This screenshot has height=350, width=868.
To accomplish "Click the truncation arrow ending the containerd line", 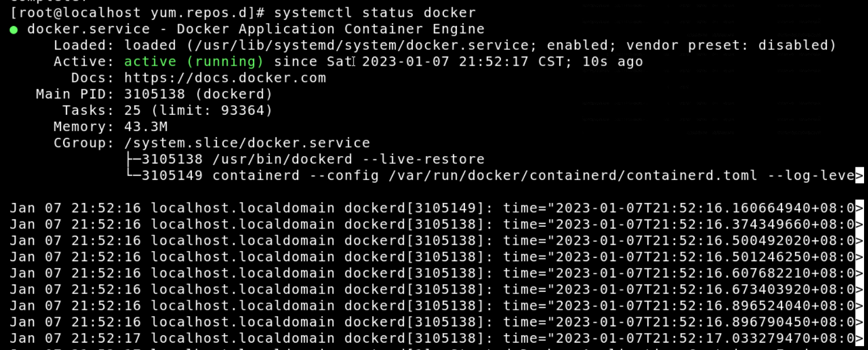I will click(x=860, y=176).
